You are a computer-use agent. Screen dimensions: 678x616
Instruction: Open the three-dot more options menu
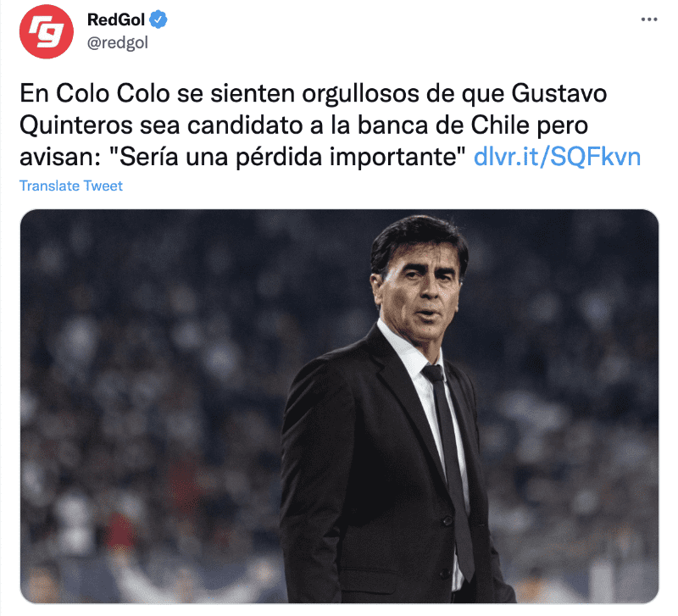(648, 19)
